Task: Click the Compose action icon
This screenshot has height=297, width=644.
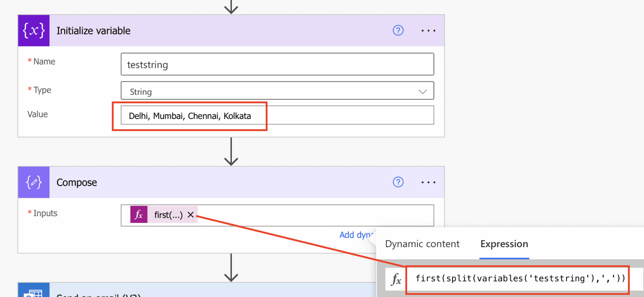Action: [x=34, y=182]
